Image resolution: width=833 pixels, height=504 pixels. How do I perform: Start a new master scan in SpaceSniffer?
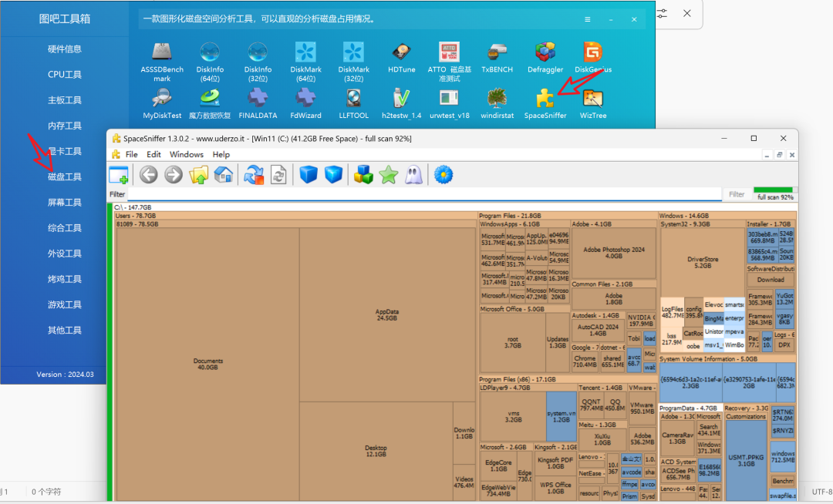point(254,174)
